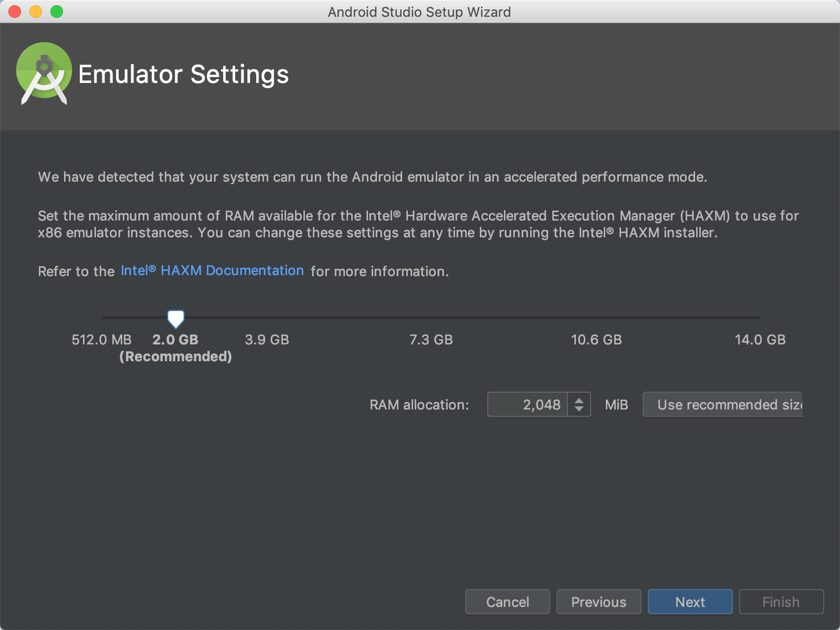Click the Emulator Settings heading
This screenshot has width=840, height=630.
183,74
